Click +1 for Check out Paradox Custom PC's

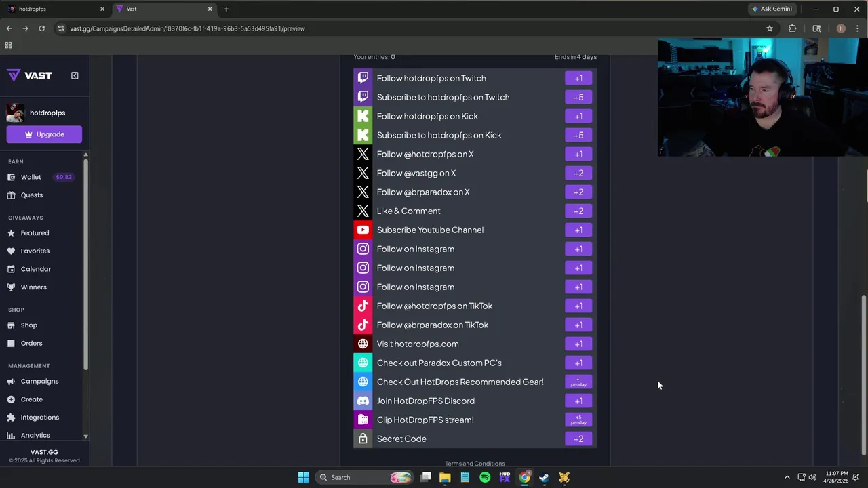tap(578, 363)
